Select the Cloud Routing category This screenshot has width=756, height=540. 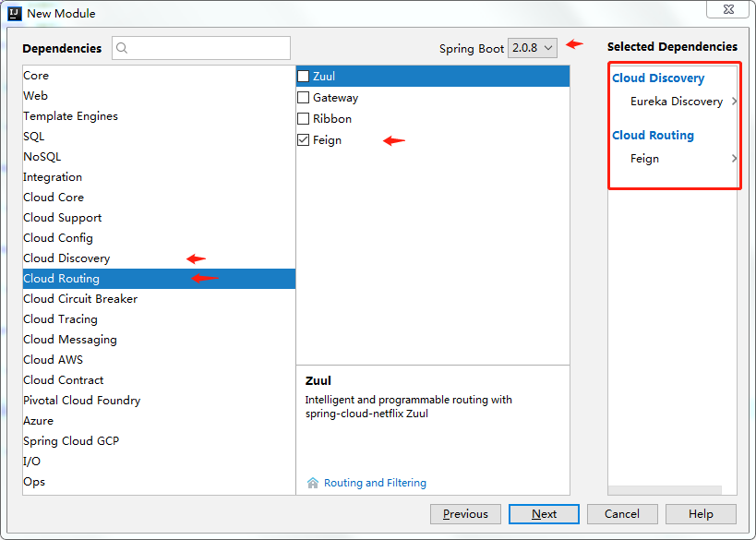coord(159,279)
